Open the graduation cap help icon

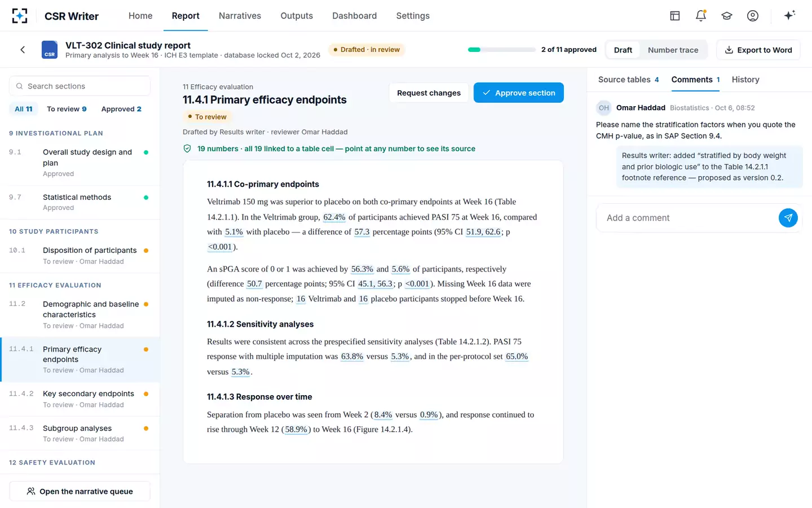(x=727, y=16)
